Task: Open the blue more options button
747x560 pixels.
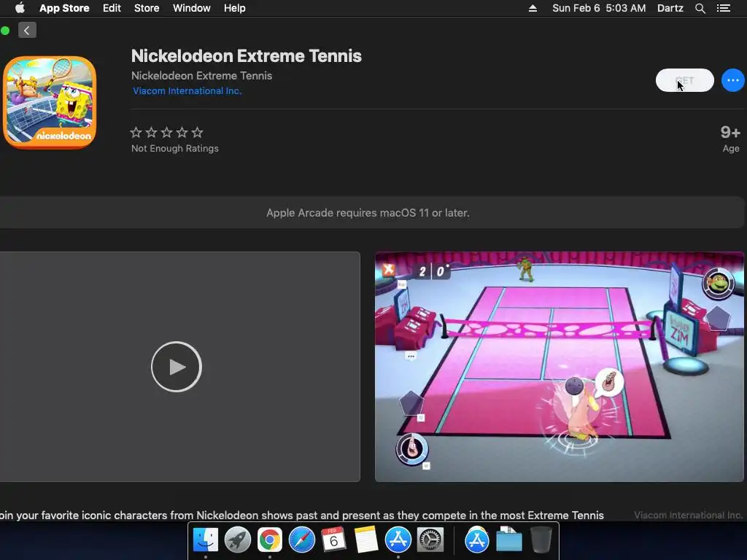Action: (732, 80)
